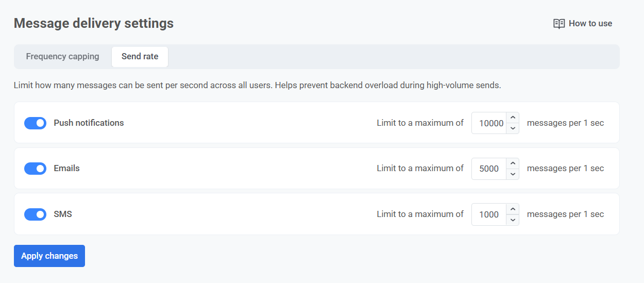Focus the Push notifications limit input field
644x283 pixels.
pyautogui.click(x=489, y=123)
